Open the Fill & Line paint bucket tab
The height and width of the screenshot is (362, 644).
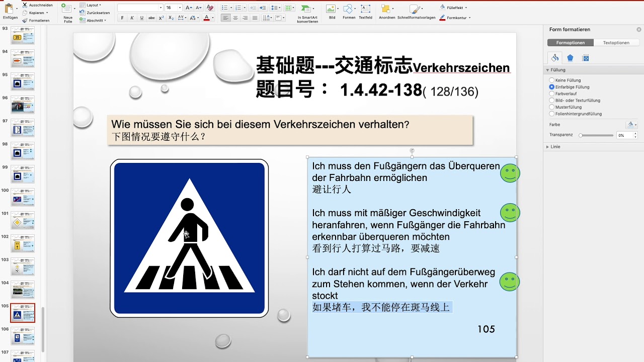pyautogui.click(x=555, y=58)
